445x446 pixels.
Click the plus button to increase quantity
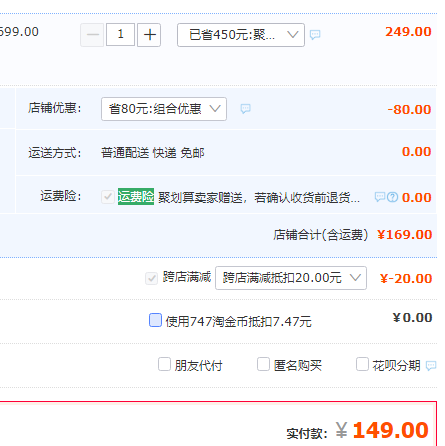(x=149, y=35)
